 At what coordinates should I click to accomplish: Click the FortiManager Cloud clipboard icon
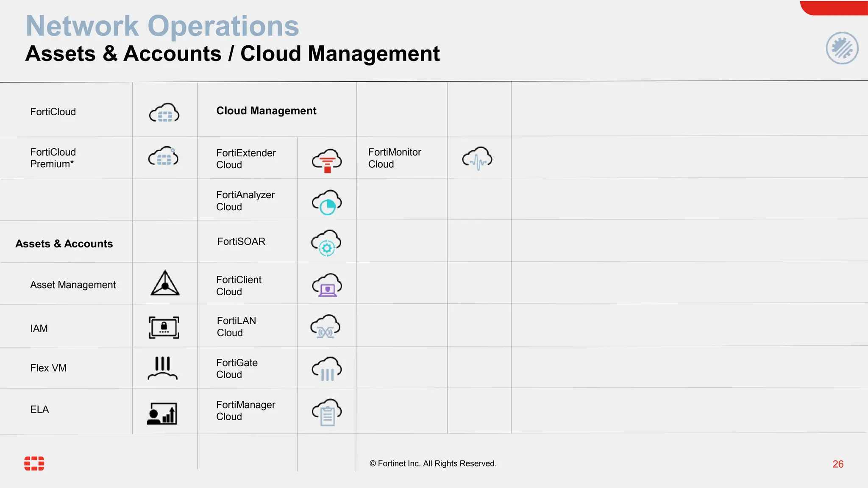click(x=327, y=412)
